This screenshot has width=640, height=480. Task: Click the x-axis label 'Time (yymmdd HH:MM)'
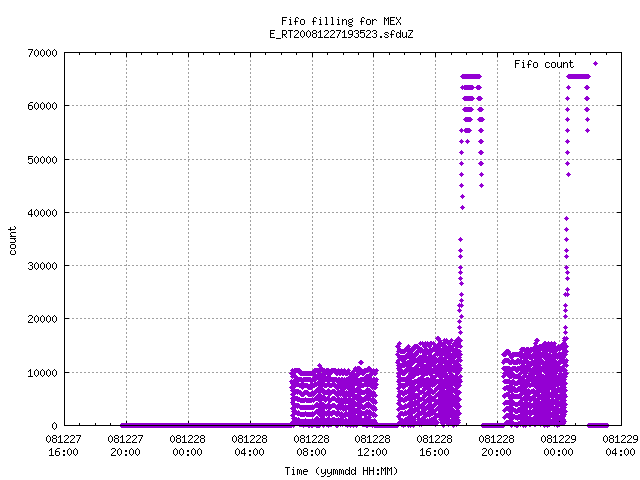coord(341,471)
